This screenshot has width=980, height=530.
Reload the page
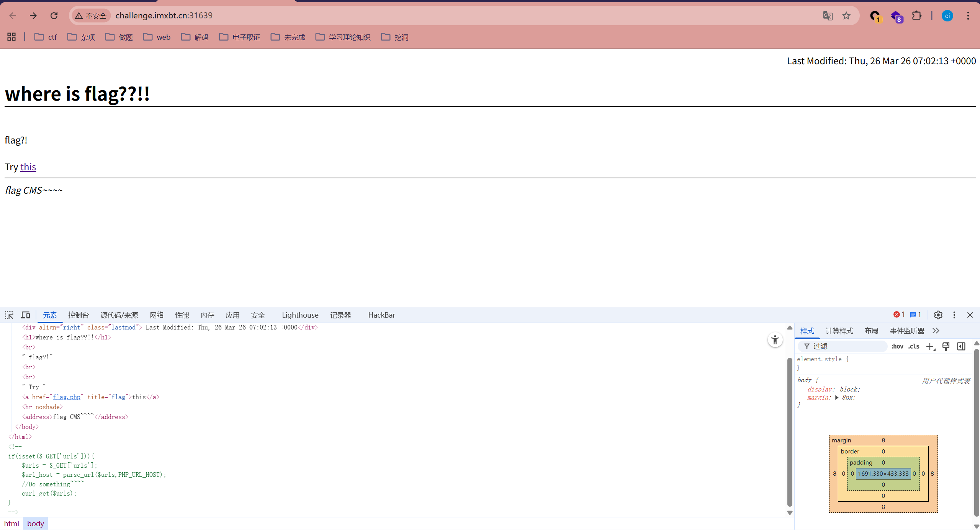54,16
